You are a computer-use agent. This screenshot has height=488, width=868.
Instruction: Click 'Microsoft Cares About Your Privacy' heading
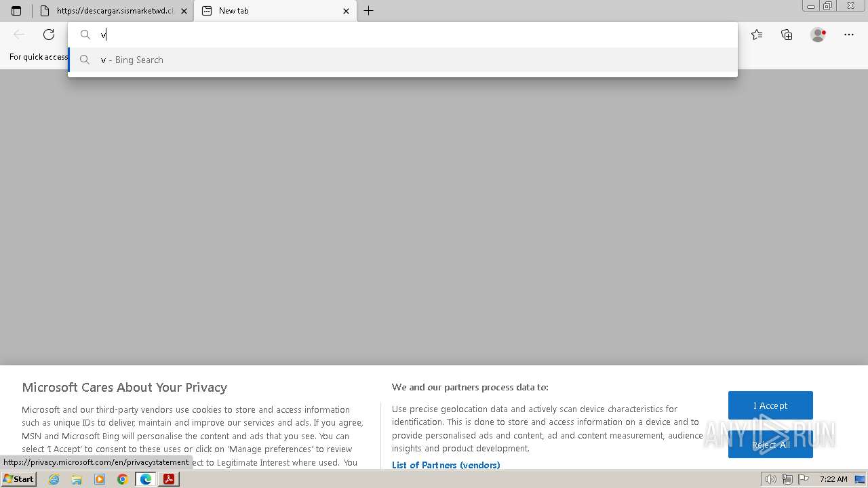(125, 388)
